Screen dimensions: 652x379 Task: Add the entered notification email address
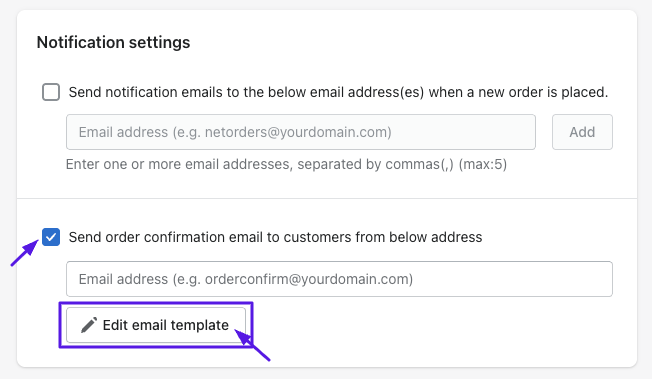pos(582,132)
